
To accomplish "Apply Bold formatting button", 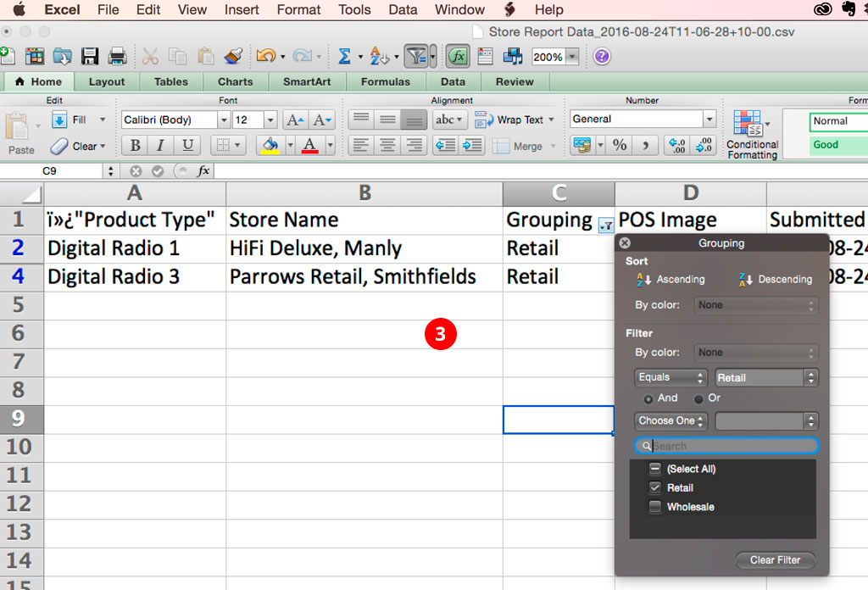I will pyautogui.click(x=135, y=145).
